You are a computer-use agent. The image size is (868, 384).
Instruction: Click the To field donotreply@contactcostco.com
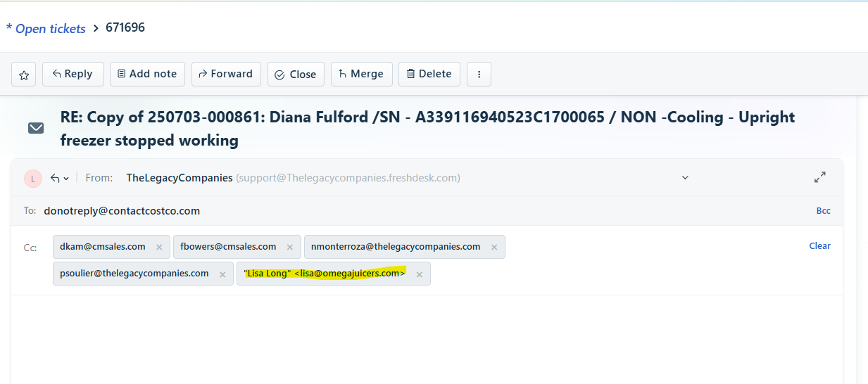(122, 211)
